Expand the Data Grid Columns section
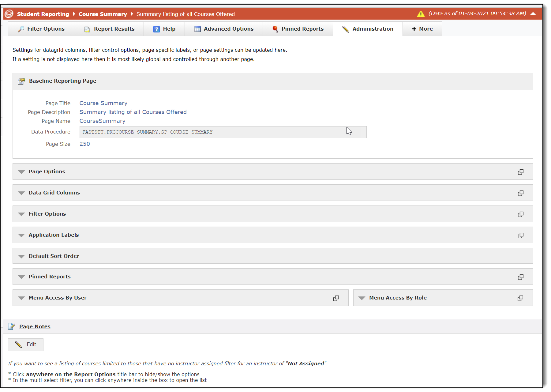551x392 pixels. 21,193
